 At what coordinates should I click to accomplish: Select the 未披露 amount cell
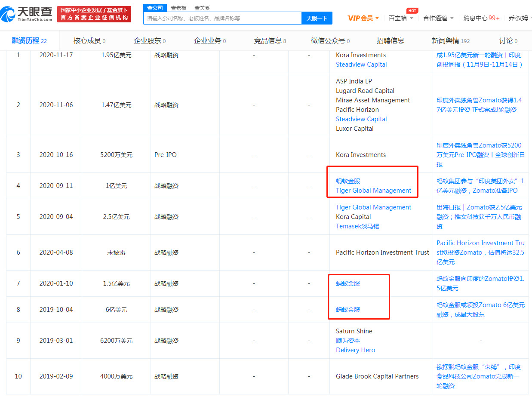coord(116,252)
